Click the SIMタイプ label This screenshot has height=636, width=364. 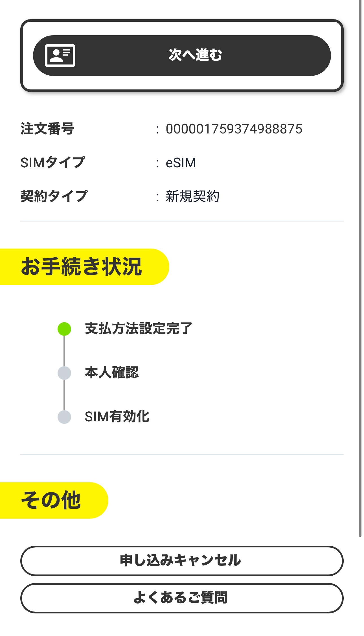(x=53, y=163)
